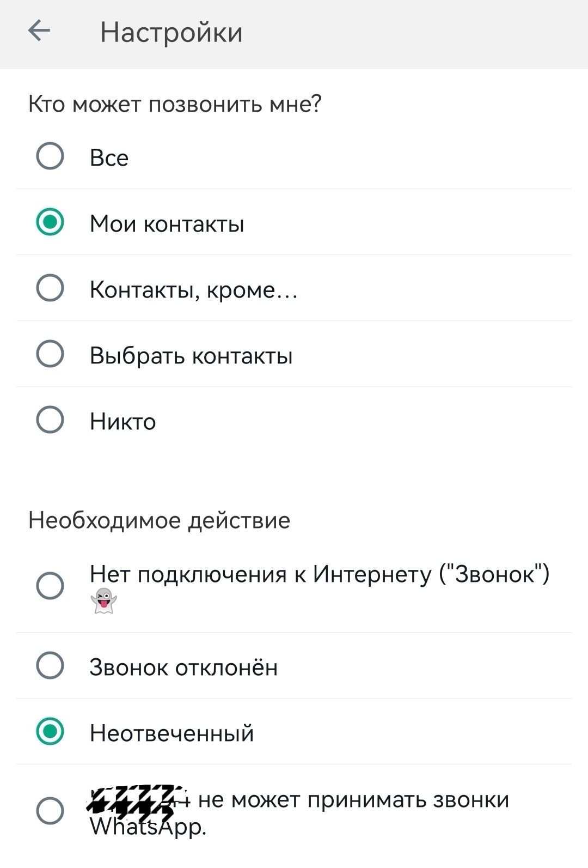This screenshot has height=868, width=588.
Task: Tap the 'Мои контакты' label text
Action: (167, 223)
